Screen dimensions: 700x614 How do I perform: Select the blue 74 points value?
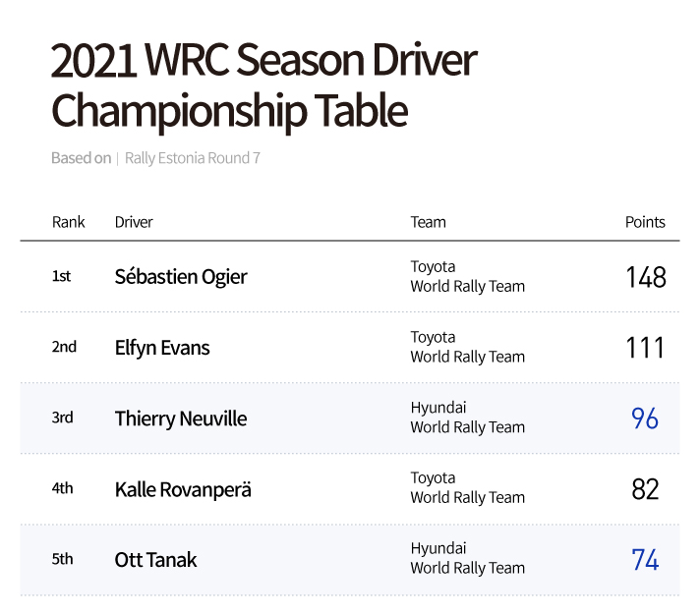(645, 560)
